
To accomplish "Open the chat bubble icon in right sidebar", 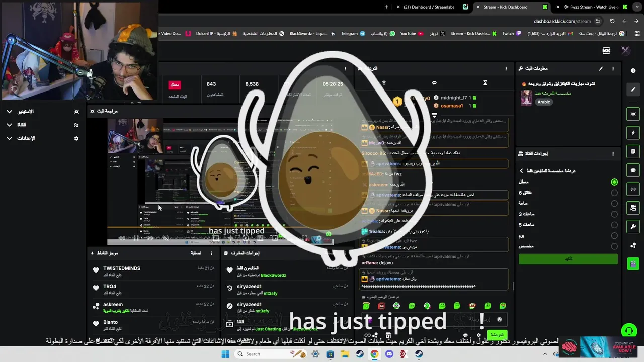I will click(633, 170).
